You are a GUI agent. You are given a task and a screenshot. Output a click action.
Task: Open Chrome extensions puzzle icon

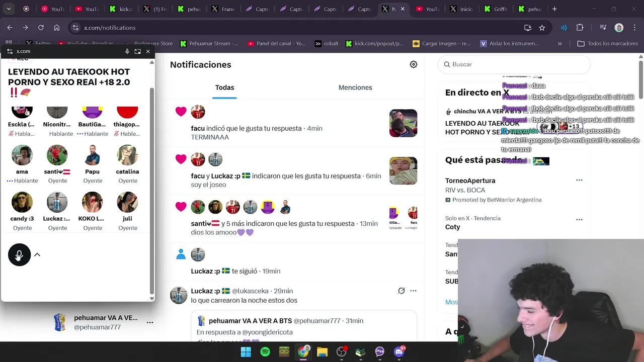(580, 28)
